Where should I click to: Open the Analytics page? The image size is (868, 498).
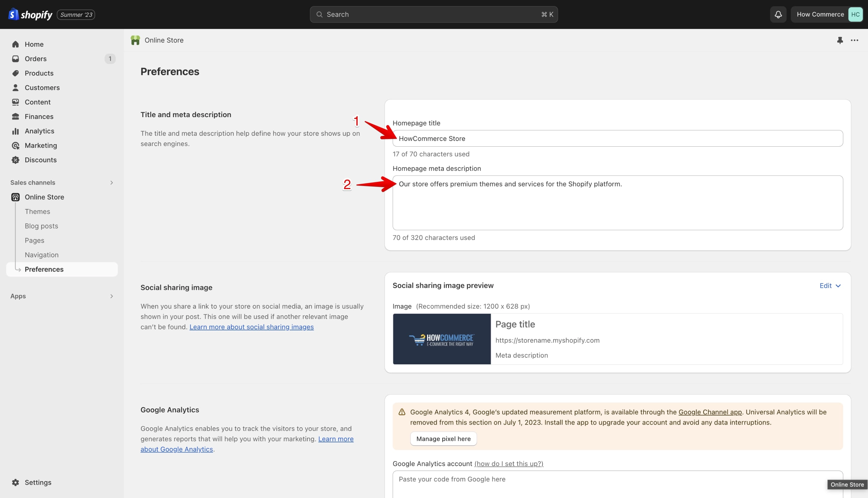(x=39, y=131)
